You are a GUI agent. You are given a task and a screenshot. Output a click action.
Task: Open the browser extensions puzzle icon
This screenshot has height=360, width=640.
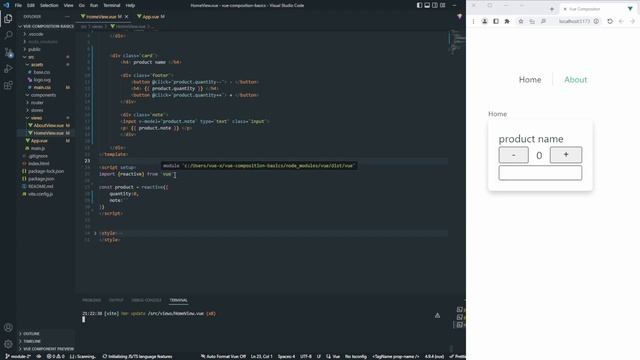pyautogui.click(x=507, y=21)
